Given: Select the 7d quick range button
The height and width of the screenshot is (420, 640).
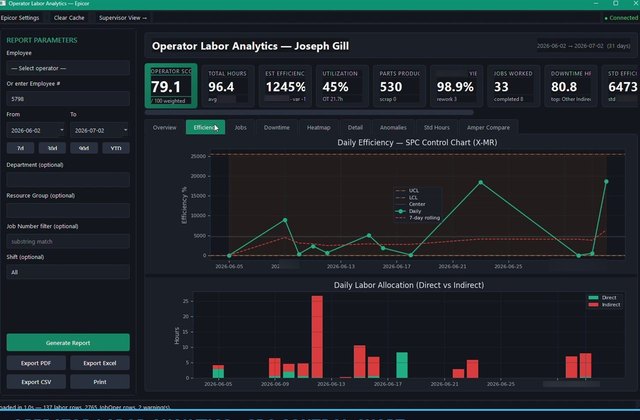Looking at the screenshot, I should coord(20,148).
